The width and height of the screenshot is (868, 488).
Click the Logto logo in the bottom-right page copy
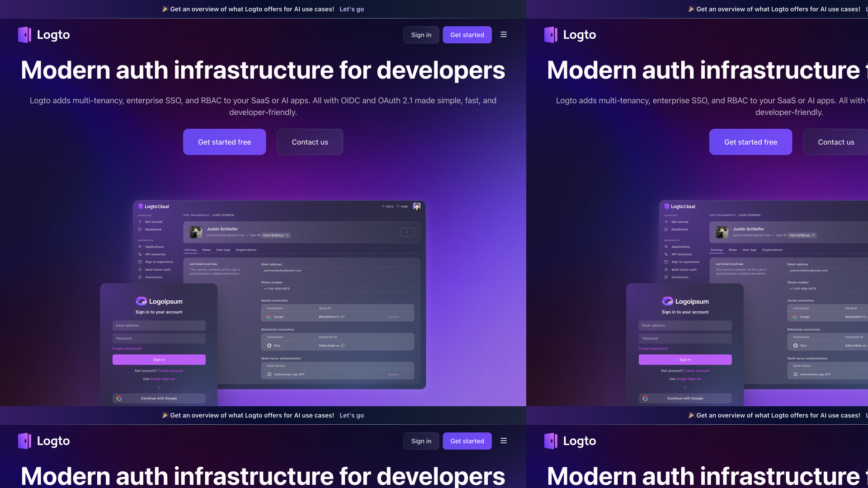pos(570,441)
